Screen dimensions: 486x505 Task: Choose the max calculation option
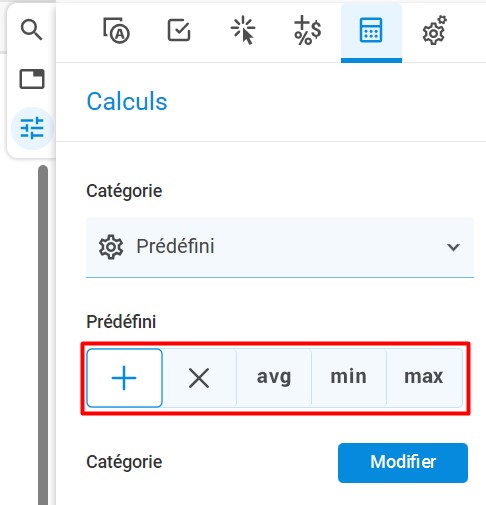click(x=424, y=378)
